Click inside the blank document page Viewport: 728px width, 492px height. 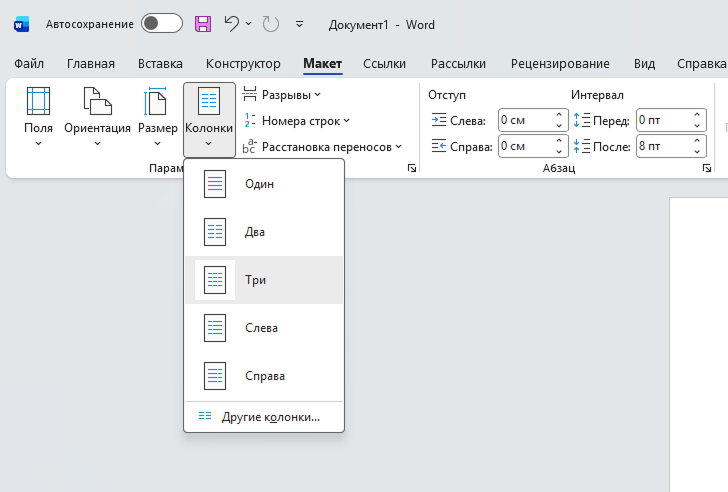point(699,344)
